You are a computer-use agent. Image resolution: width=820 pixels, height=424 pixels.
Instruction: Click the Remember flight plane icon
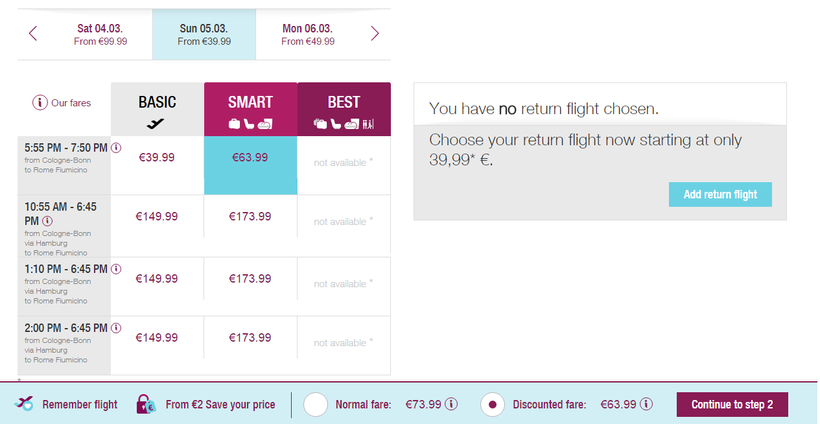[x=25, y=404]
